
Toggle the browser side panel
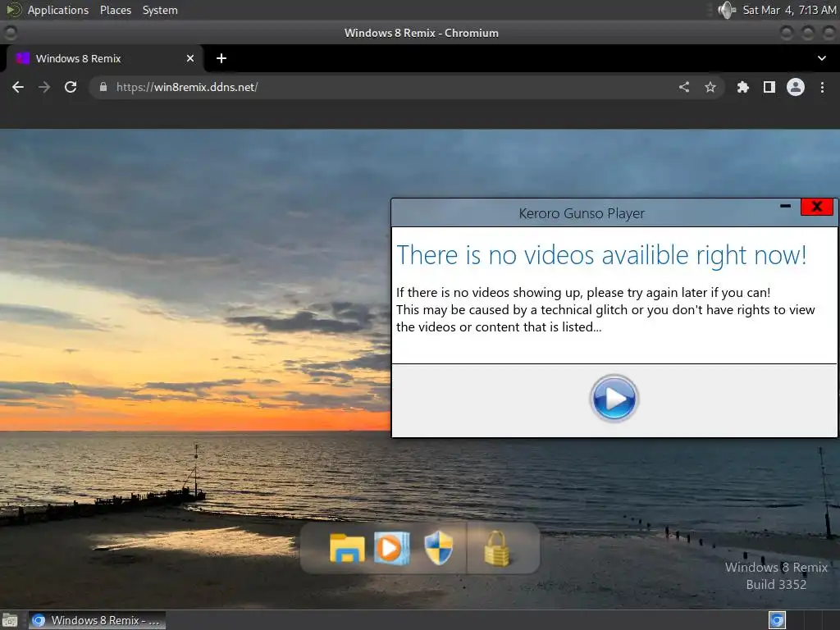(769, 87)
